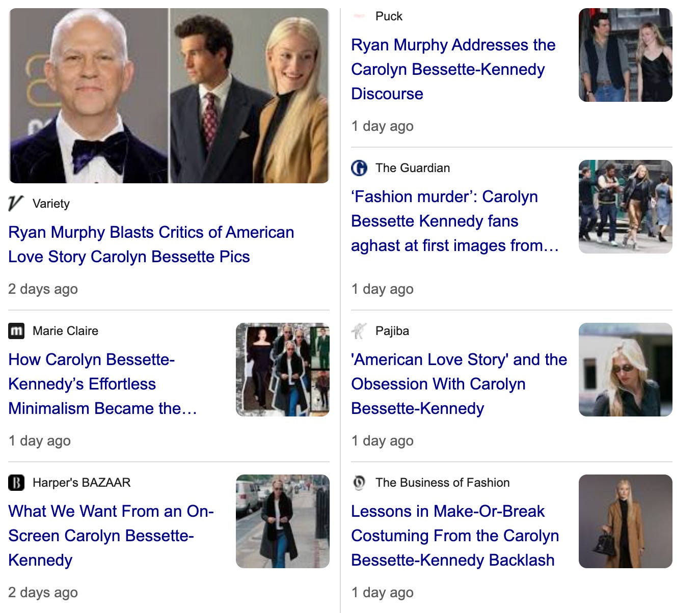Click '2 days ago' under Harper's BAZAAR story
Viewport: 700px width, 613px height.
(x=43, y=593)
